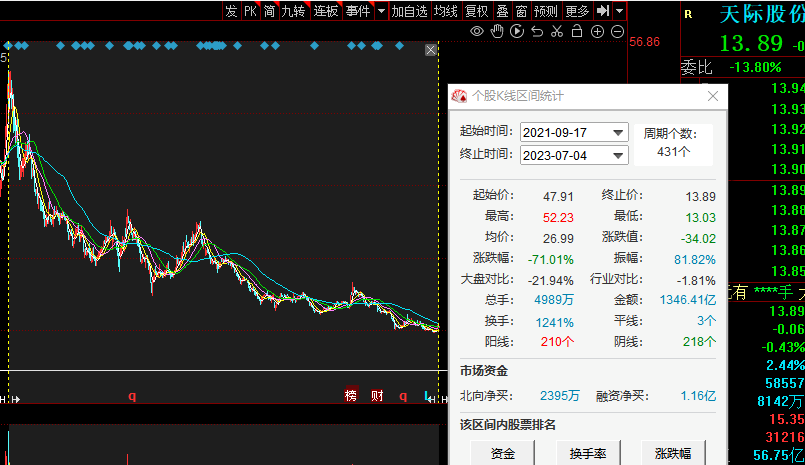Click the 叠 overlay button
This screenshot has width=805, height=465.
[x=503, y=11]
